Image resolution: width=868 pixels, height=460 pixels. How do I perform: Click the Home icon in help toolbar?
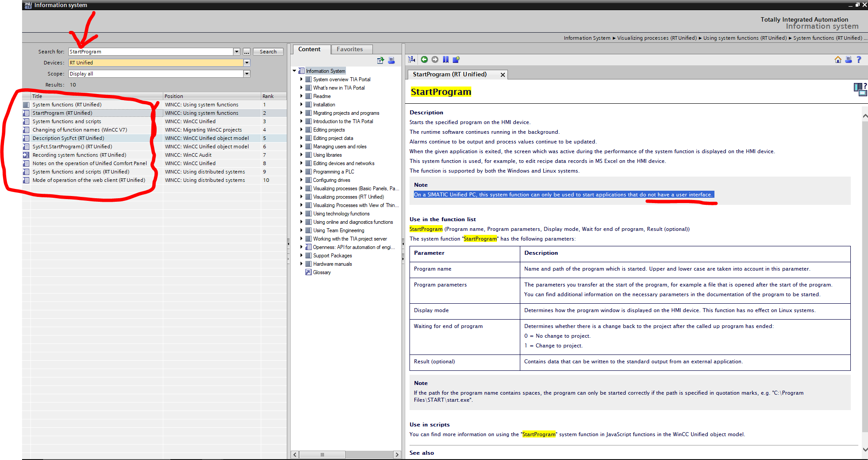tap(838, 60)
